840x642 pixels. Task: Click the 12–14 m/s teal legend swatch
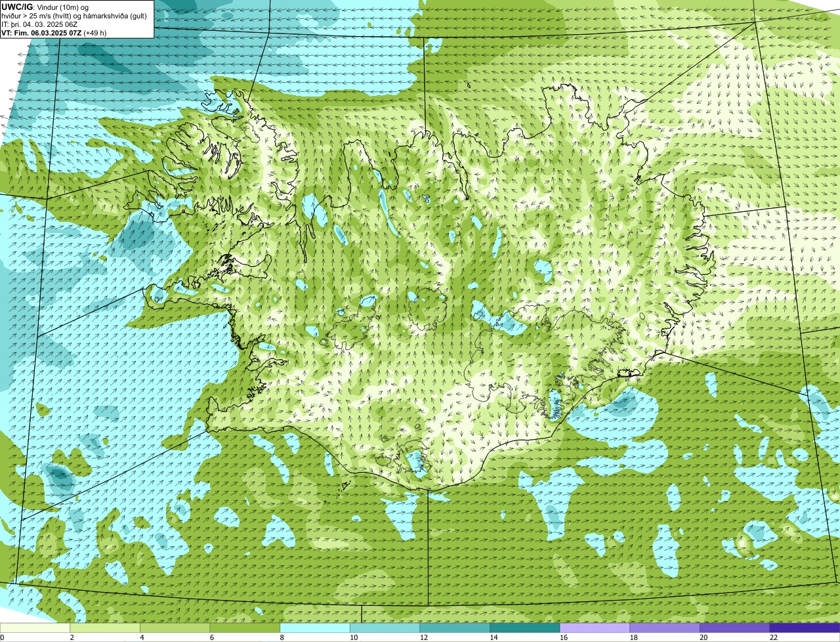(455, 628)
